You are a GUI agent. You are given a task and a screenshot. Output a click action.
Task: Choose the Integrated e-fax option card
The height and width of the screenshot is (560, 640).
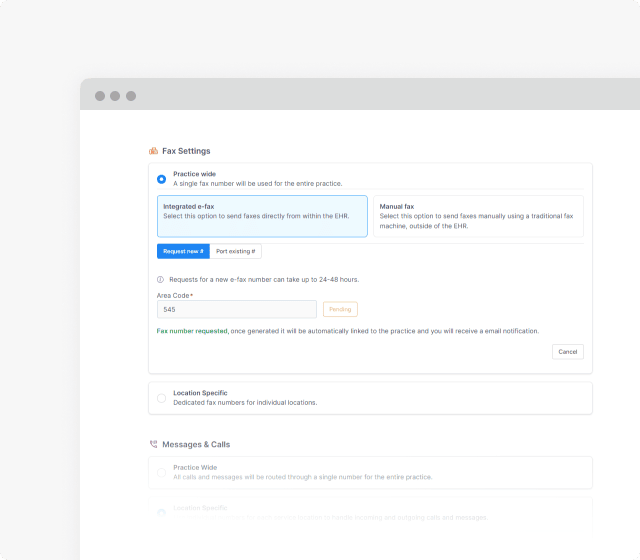coord(262,216)
